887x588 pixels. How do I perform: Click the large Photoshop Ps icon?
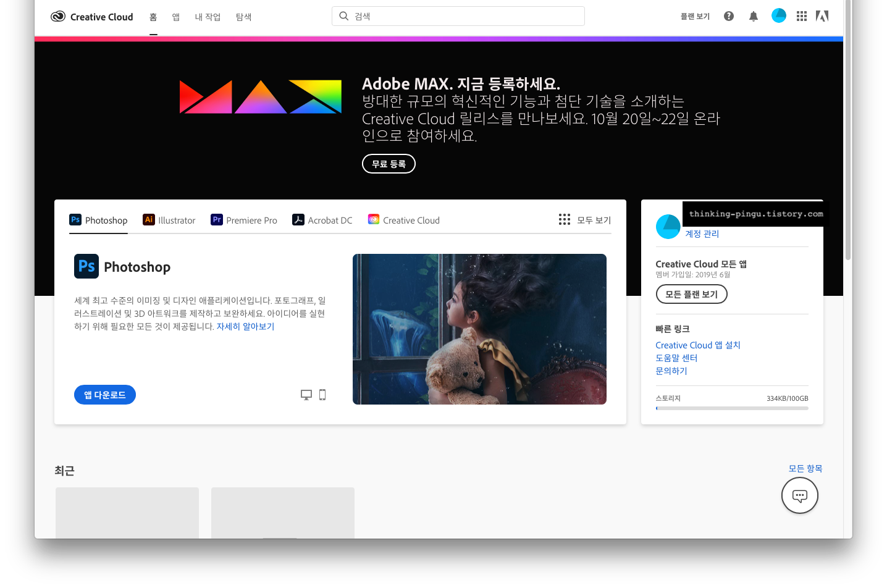click(86, 266)
